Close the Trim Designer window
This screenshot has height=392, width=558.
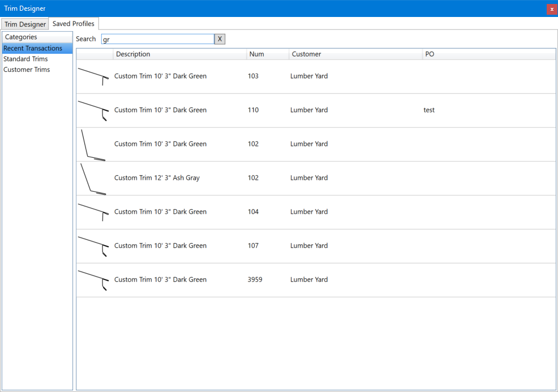click(x=552, y=9)
